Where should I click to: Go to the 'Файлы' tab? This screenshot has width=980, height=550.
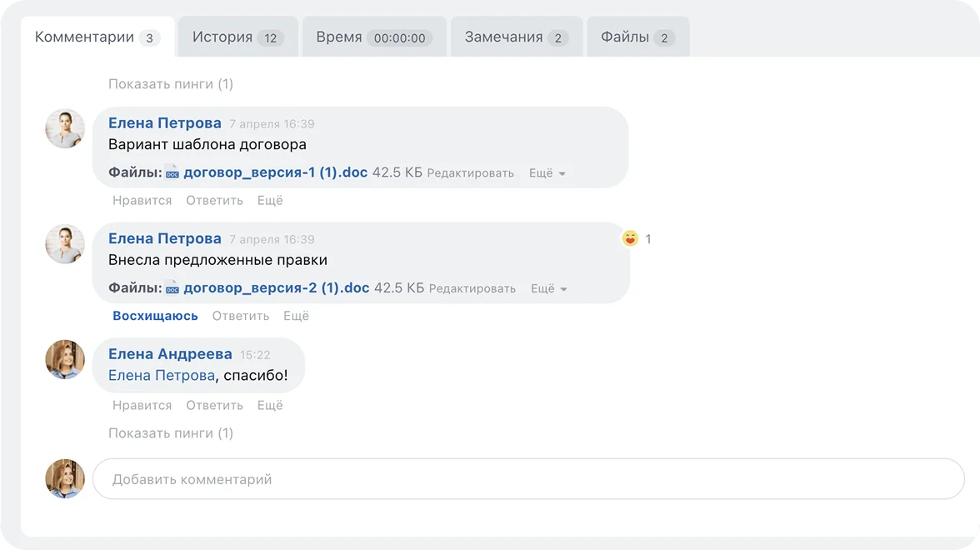[x=637, y=37]
